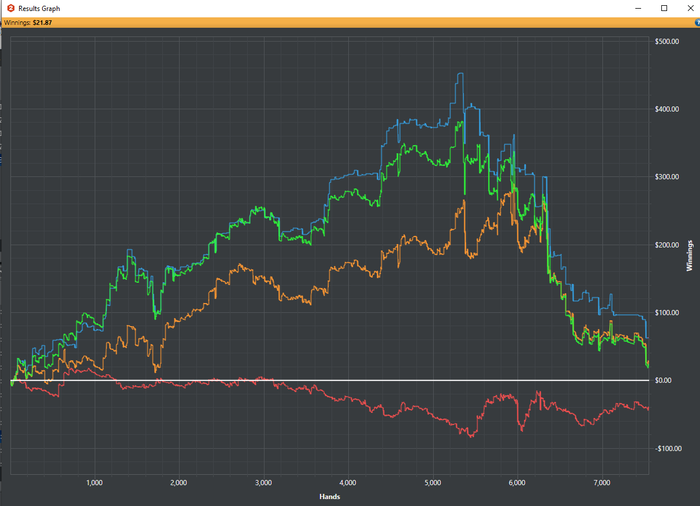This screenshot has height=506, width=700.
Task: Click the red app logo in the title bar
Action: pyautogui.click(x=11, y=8)
